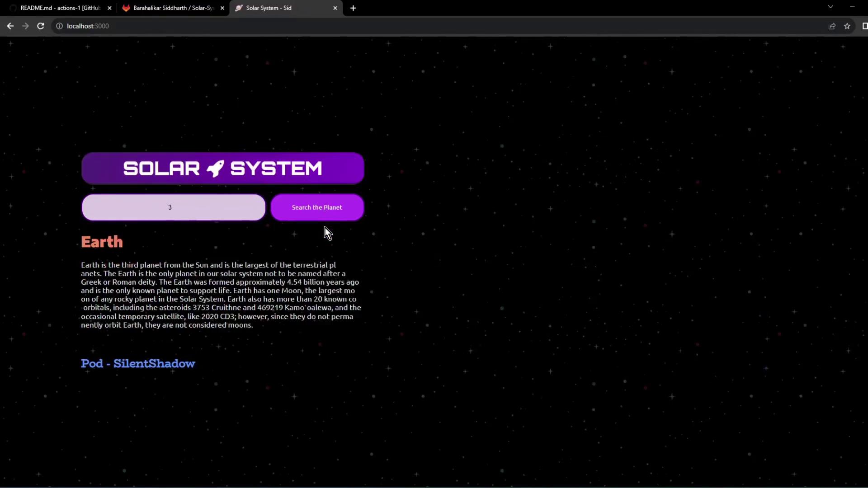Bookmark this page with star icon

847,26
